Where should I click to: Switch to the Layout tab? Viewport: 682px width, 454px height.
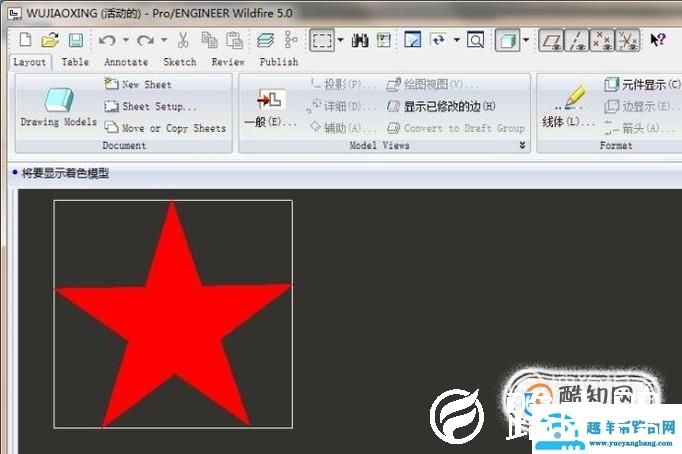(x=30, y=62)
